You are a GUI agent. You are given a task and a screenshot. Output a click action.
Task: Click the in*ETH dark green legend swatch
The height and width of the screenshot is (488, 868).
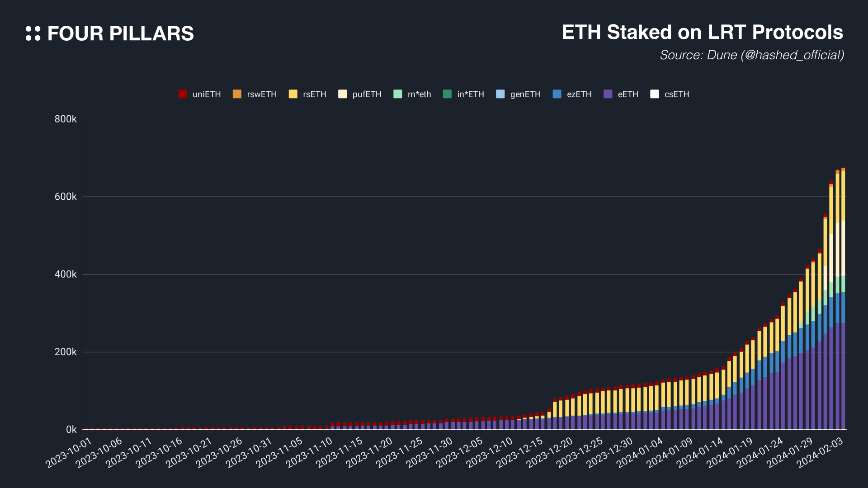coord(447,94)
